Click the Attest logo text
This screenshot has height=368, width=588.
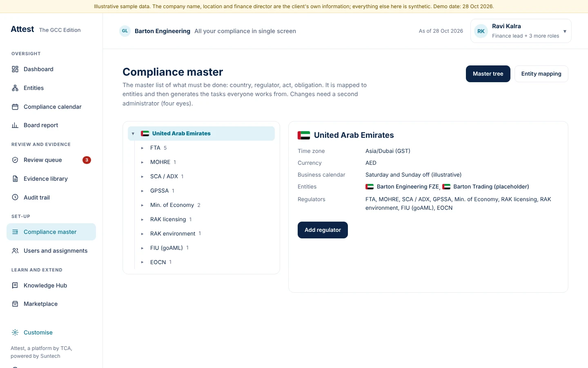(22, 29)
